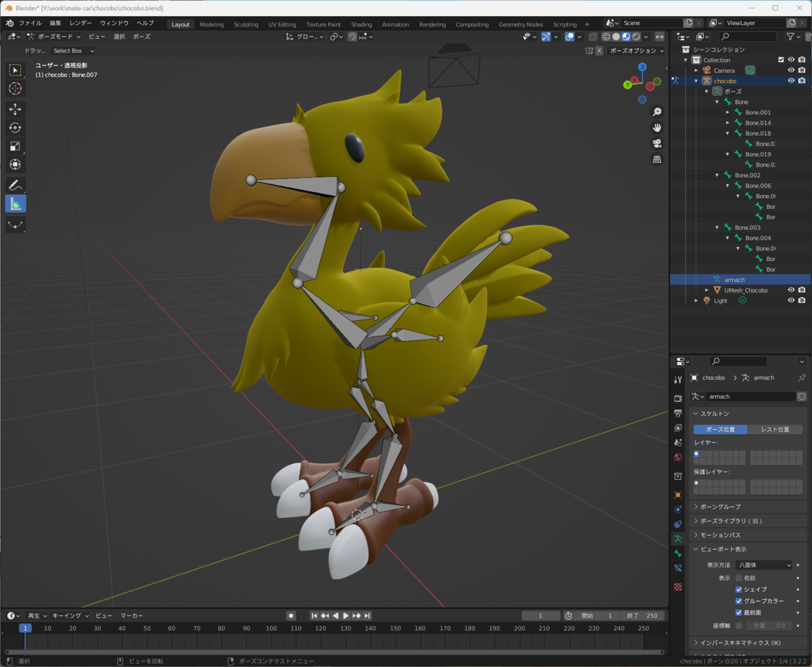Open View Layer properties tab icon
This screenshot has width=812, height=667.
coord(678,428)
